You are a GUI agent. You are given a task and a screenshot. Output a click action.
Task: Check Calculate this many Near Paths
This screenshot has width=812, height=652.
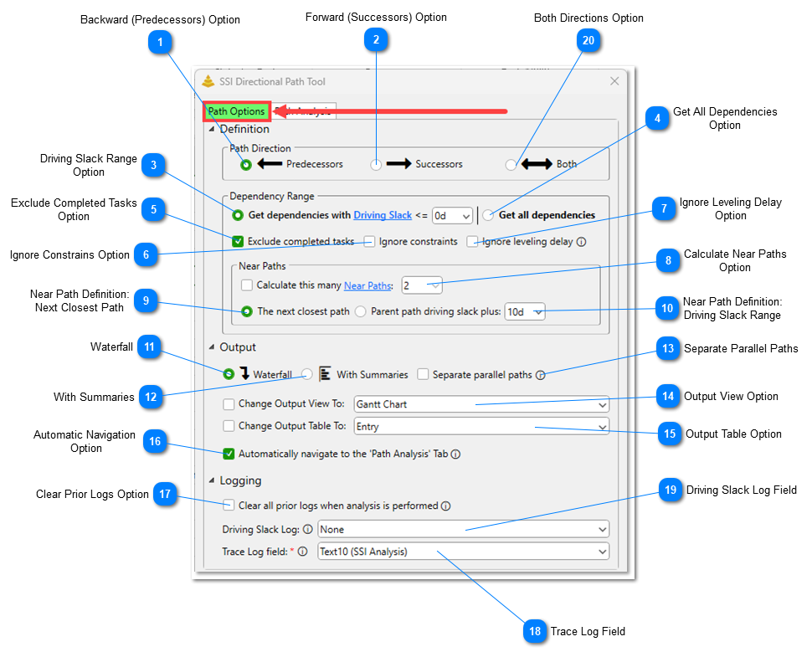tap(247, 285)
